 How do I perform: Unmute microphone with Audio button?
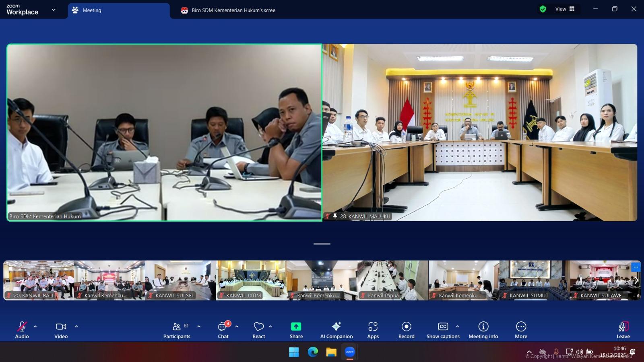(x=22, y=330)
